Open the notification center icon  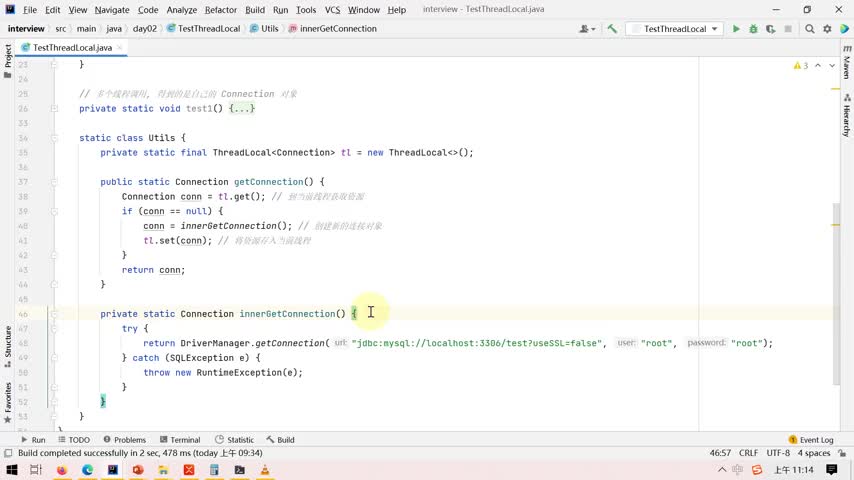click(832, 470)
